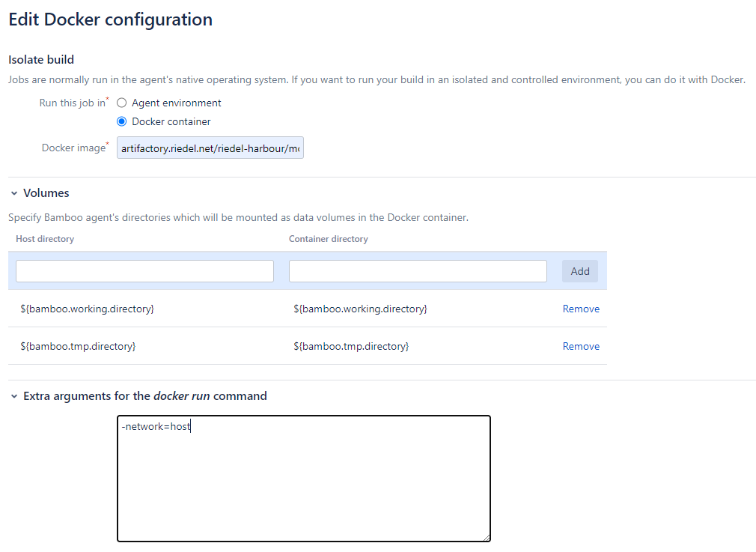Click the Host directory column header
The width and height of the screenshot is (756, 552).
45,239
